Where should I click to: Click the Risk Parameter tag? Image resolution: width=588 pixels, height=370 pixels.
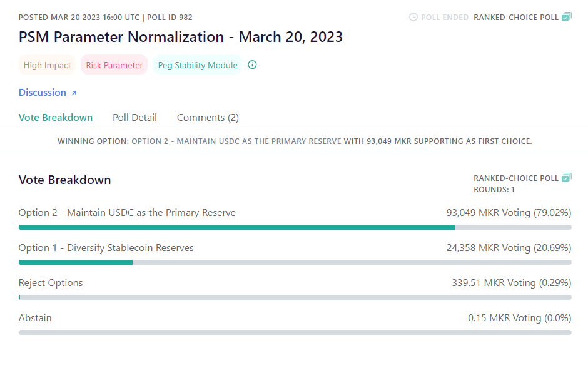pos(114,65)
